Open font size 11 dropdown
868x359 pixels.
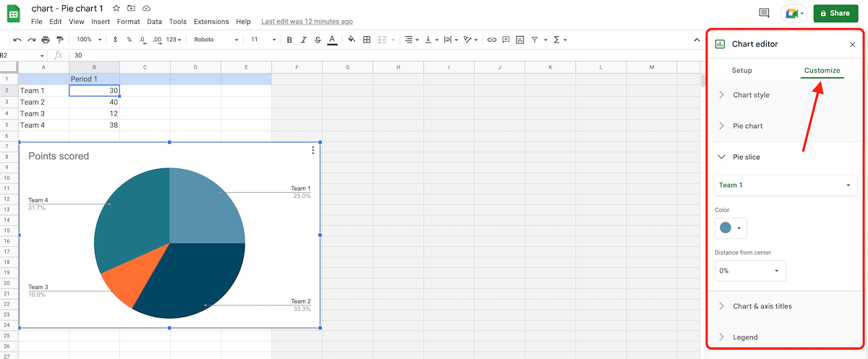(263, 40)
